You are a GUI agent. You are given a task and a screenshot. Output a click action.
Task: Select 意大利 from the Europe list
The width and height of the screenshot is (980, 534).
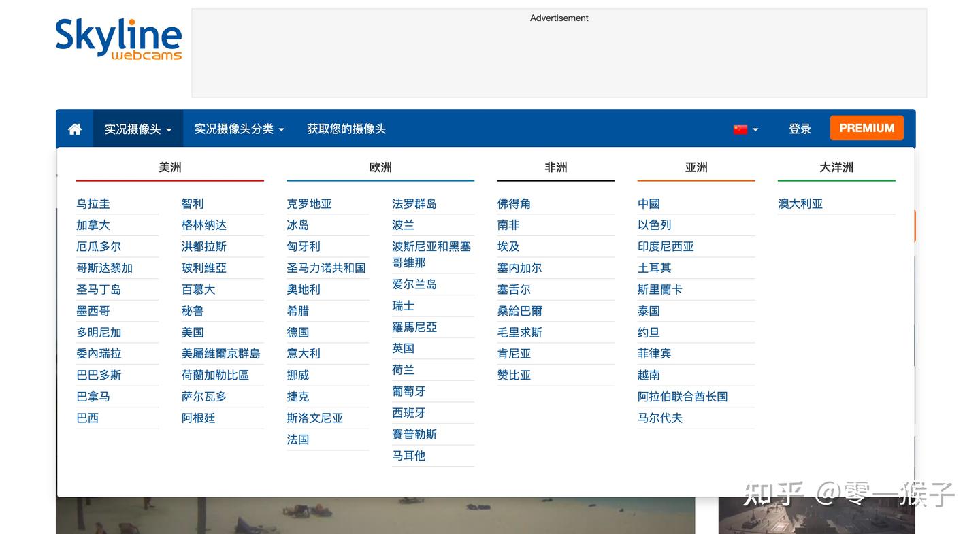pyautogui.click(x=304, y=354)
